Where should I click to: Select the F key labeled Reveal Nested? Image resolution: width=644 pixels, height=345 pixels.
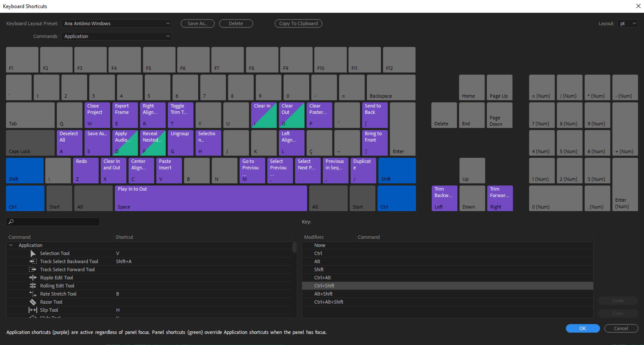(153, 143)
